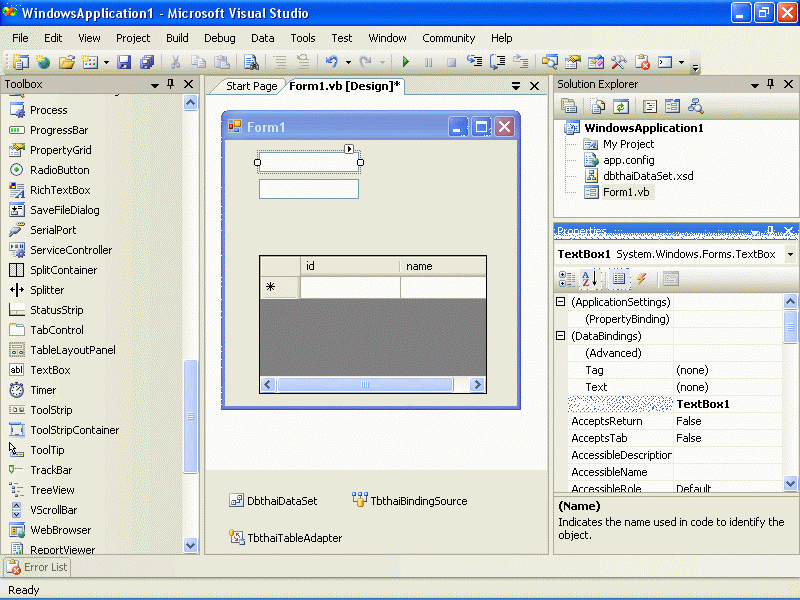Switch Properties to Categorized view icon

click(566, 279)
